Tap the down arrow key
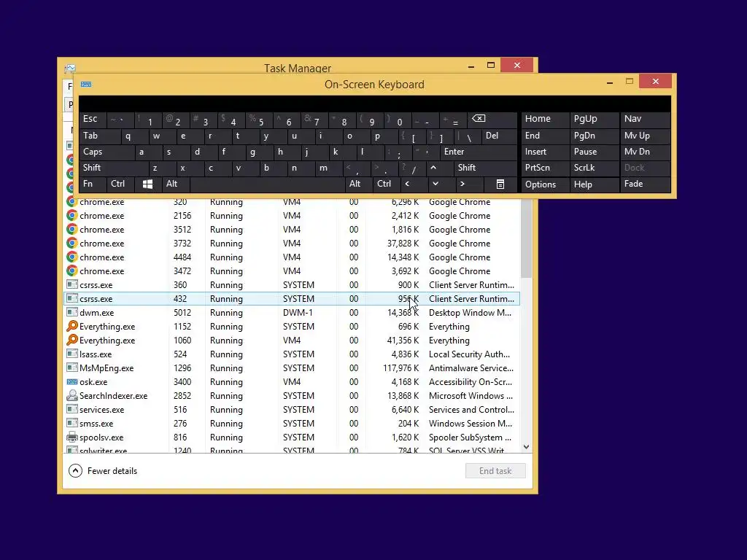 pos(435,184)
